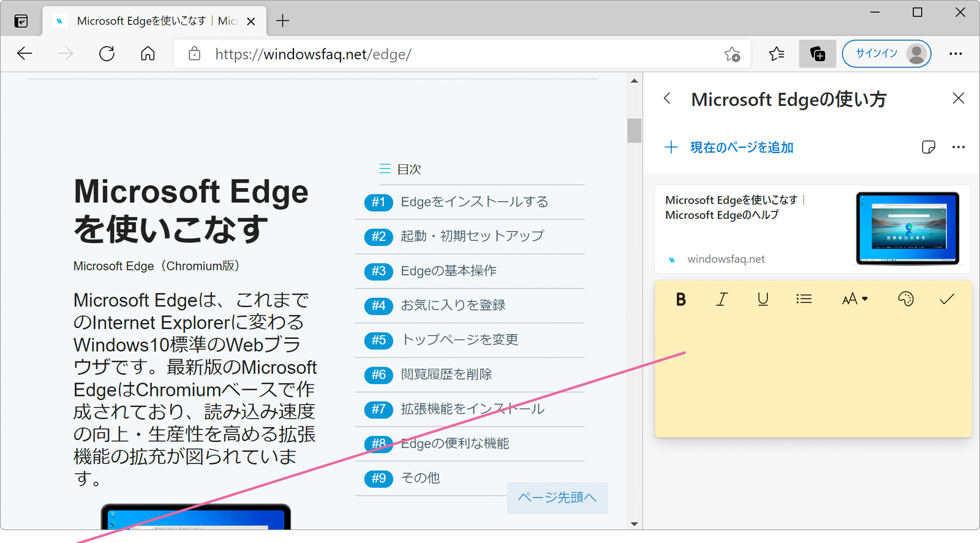
Task: Open the note font size dropdown
Action: point(854,299)
